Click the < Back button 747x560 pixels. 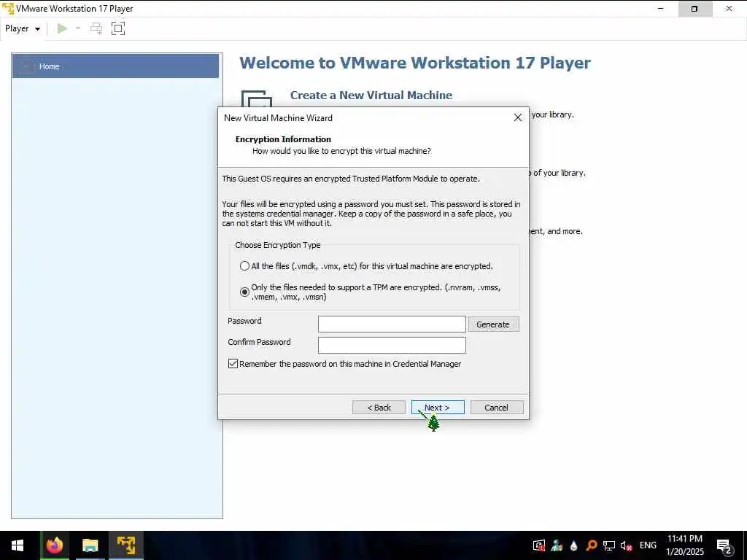coord(379,408)
